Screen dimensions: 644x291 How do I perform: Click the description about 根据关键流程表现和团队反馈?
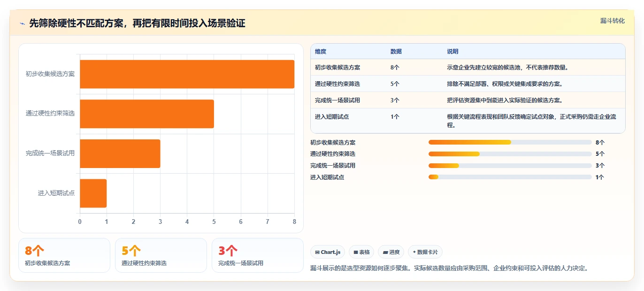532,121
